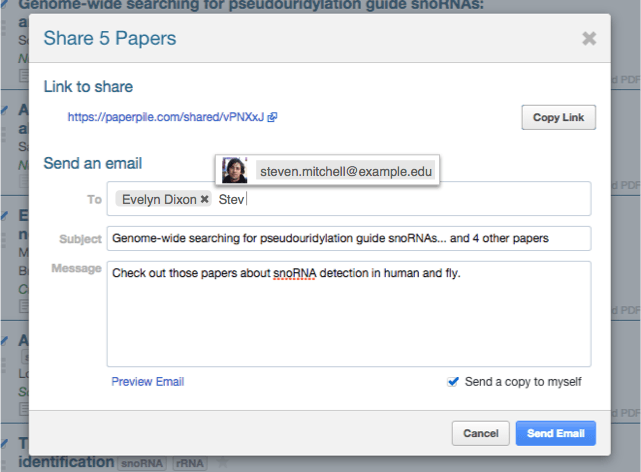Screen dimensions: 641x472
Task: Open Preview Email link
Action: coord(148,382)
